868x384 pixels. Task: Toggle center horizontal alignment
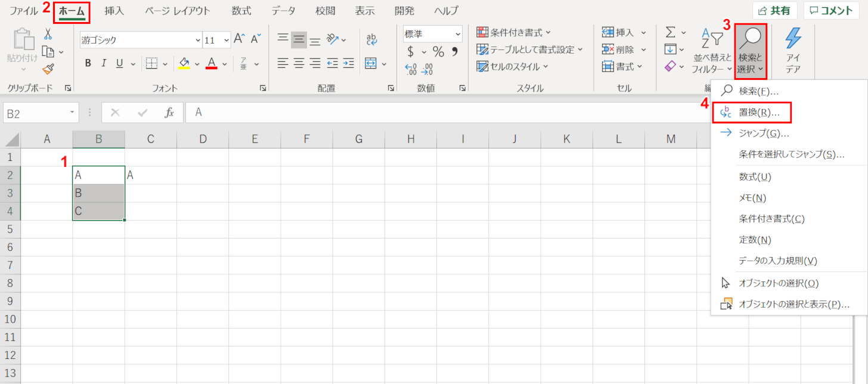click(x=299, y=63)
